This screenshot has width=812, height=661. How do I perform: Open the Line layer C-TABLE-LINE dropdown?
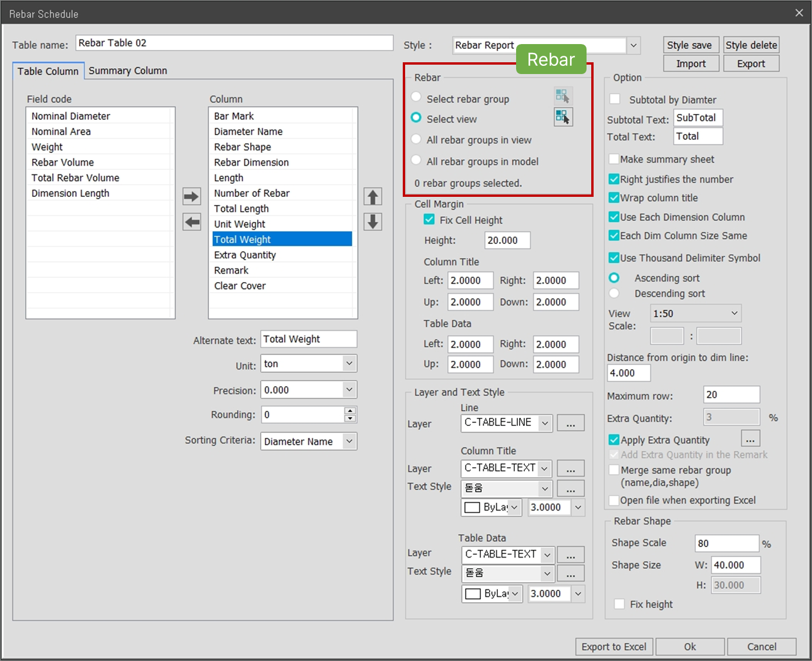tap(507, 422)
